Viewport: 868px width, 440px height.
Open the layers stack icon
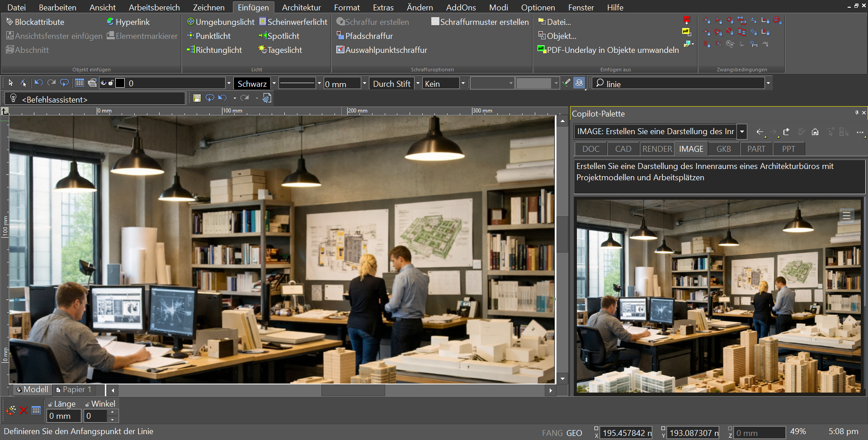(92, 83)
